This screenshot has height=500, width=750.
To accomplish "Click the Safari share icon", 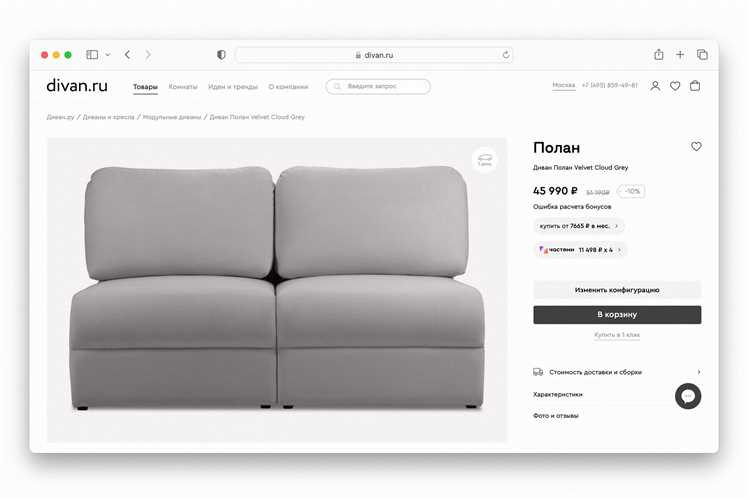I will [659, 55].
